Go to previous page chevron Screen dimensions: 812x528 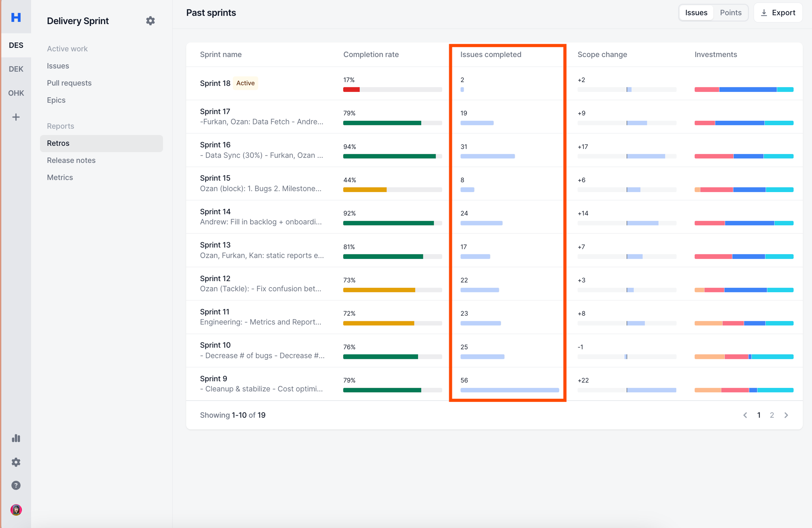[x=745, y=415]
